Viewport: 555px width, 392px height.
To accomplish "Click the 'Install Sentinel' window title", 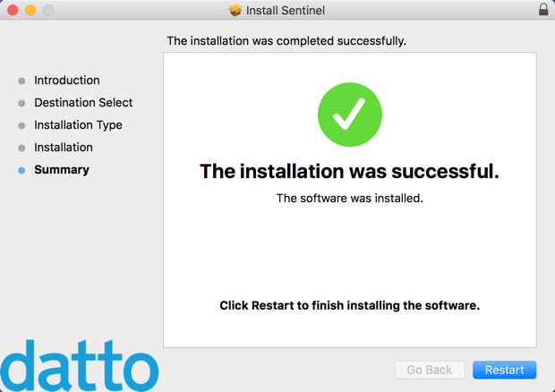I will click(x=286, y=11).
